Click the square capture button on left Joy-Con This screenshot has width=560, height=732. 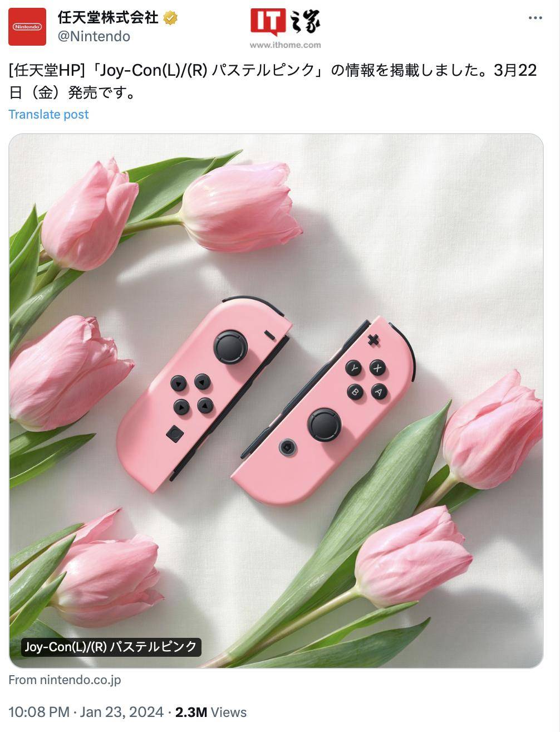click(x=175, y=433)
